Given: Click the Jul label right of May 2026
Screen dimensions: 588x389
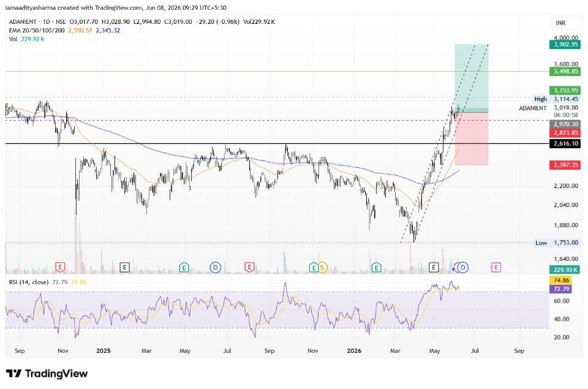Looking at the screenshot, I should 475,351.
